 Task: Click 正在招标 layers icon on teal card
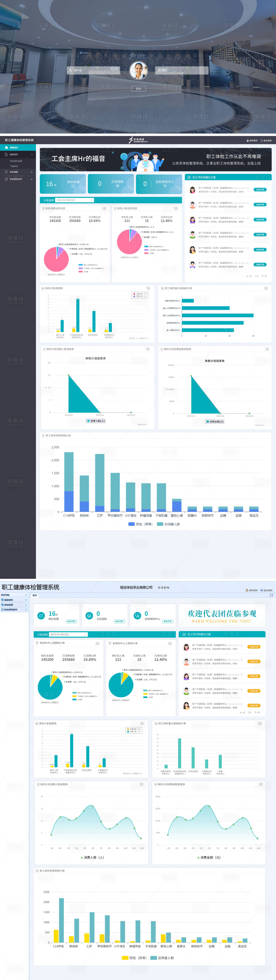[117, 186]
